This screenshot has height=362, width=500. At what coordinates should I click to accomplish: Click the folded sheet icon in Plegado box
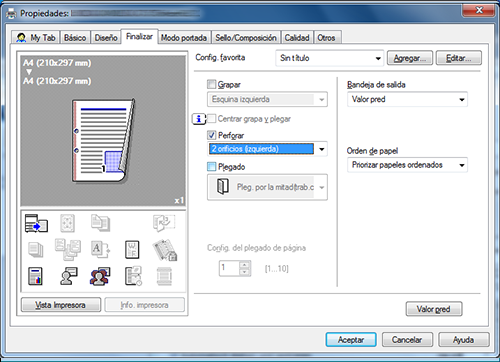223,186
